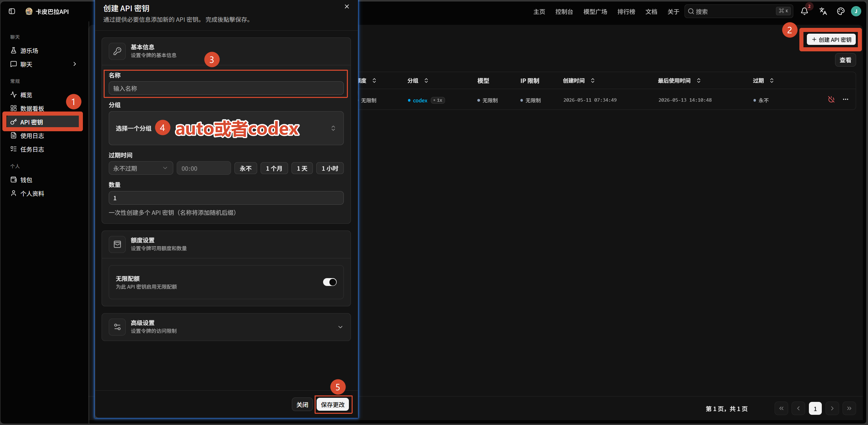Disable the codex key via red icon
868x425 pixels.
[x=831, y=100]
